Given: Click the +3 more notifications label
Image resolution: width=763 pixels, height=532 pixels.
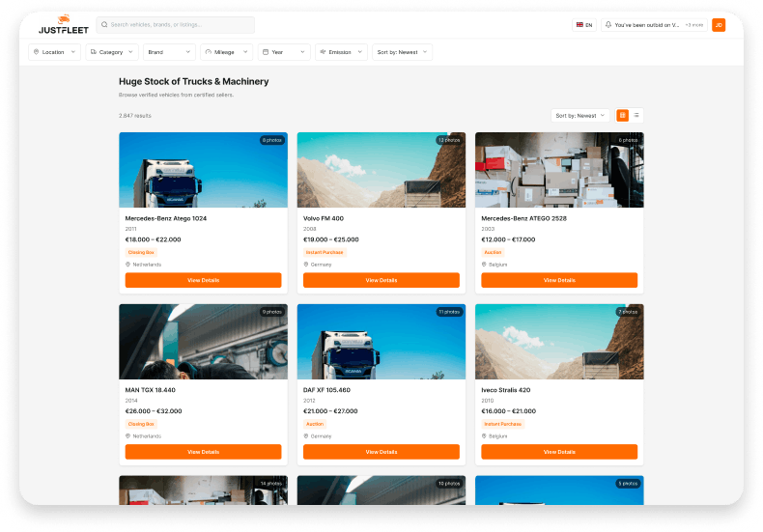Looking at the screenshot, I should coord(694,25).
